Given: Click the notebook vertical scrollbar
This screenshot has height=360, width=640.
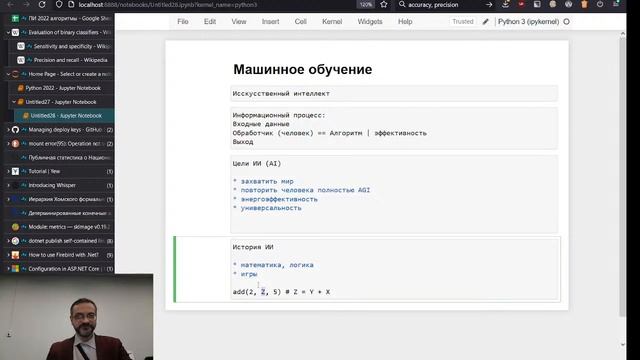Looking at the screenshot, I should [622, 178].
